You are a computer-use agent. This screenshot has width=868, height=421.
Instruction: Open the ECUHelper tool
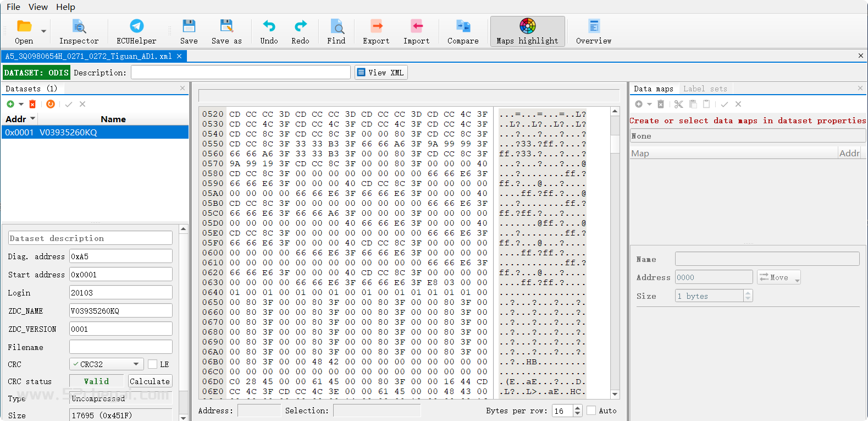pyautogui.click(x=136, y=31)
